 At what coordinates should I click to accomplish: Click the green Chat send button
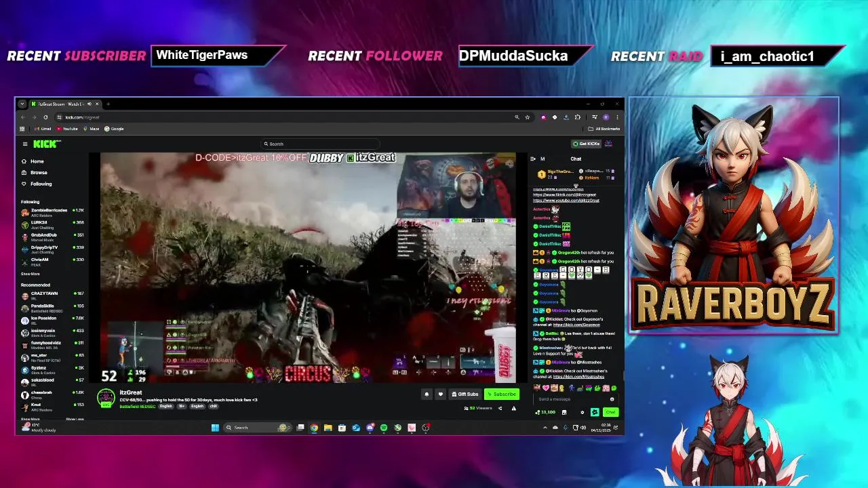pos(611,412)
